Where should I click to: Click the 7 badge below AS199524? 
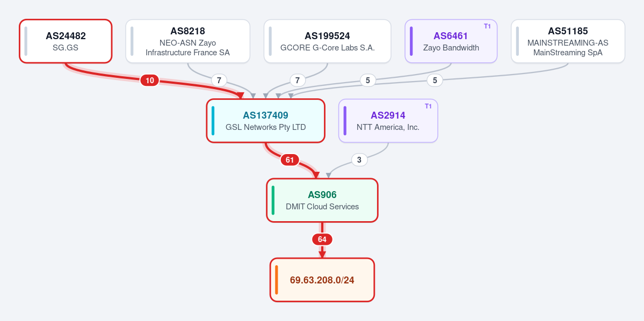298,81
